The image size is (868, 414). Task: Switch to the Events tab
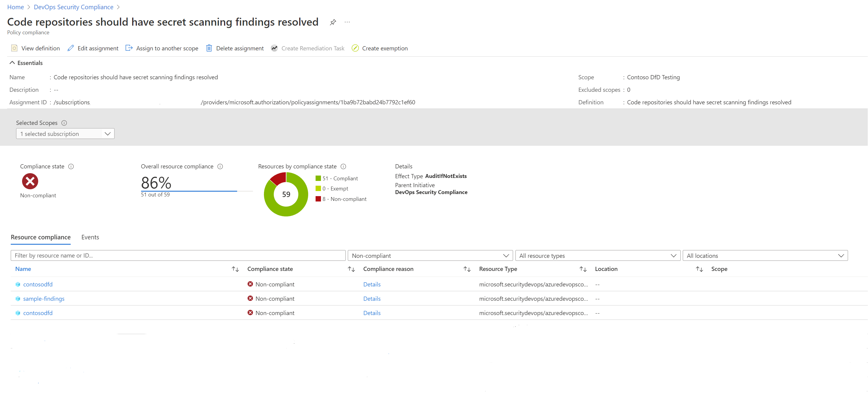tap(90, 237)
